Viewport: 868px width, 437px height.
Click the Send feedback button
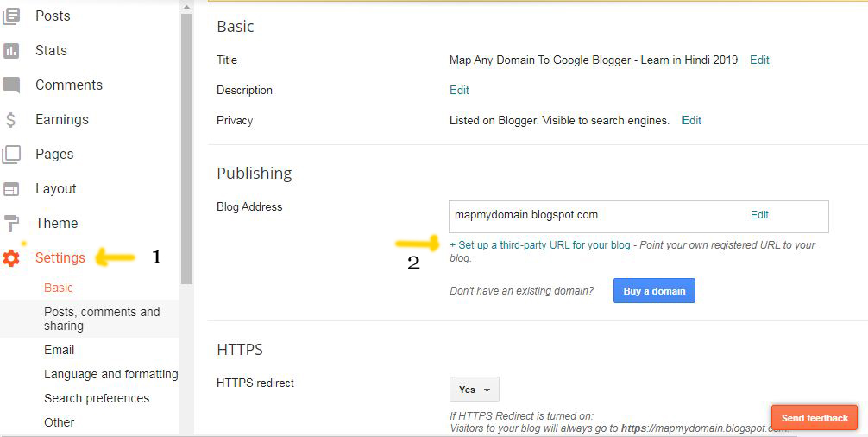tap(815, 418)
